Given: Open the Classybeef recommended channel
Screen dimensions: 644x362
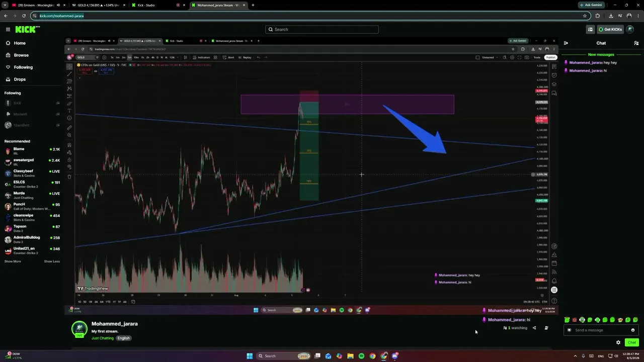Looking at the screenshot, I should tap(32, 173).
